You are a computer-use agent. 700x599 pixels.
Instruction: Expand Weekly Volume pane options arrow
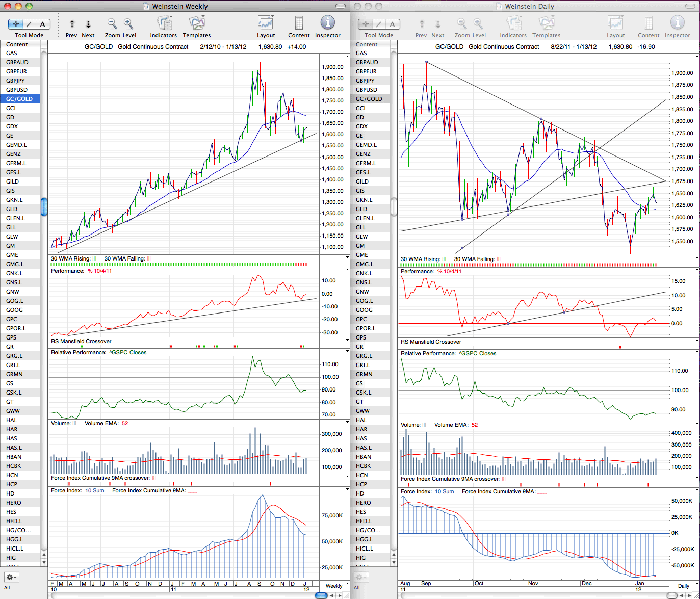pyautogui.click(x=347, y=422)
